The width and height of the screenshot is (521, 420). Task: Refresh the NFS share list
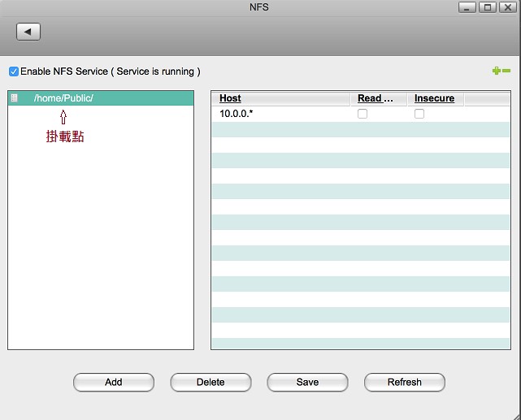point(404,382)
